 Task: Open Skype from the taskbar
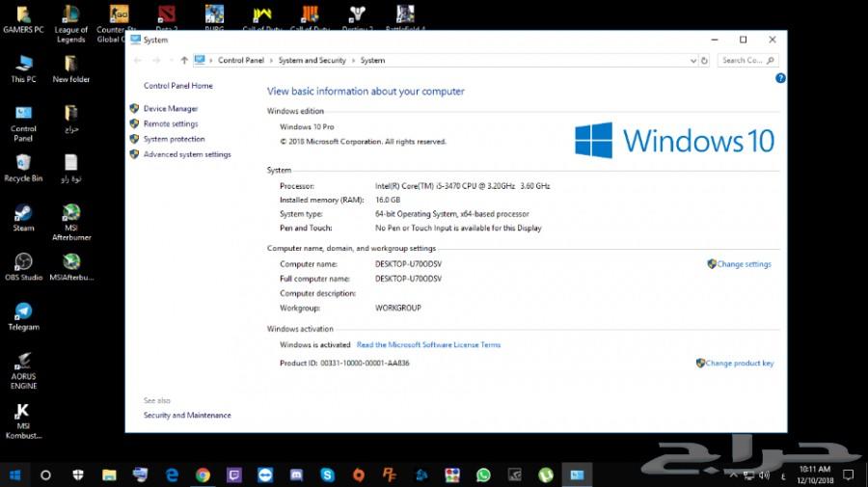tap(327, 474)
